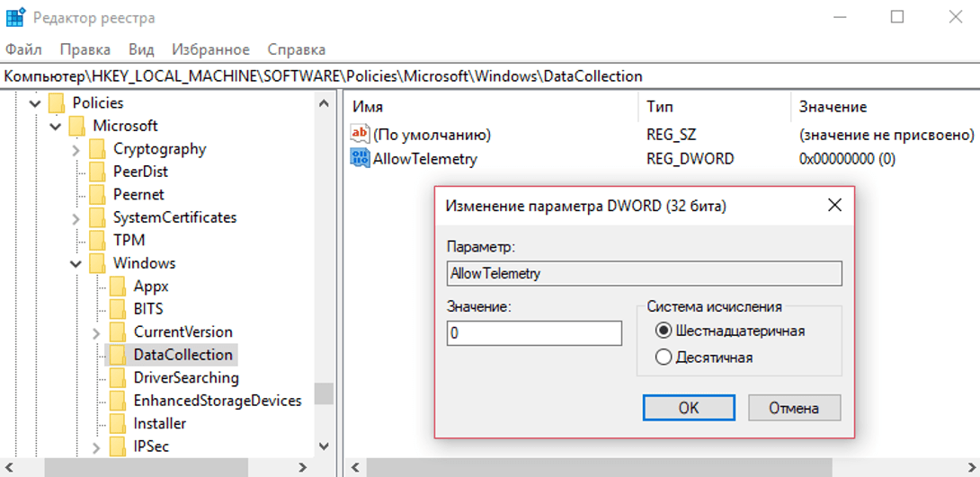980x477 pixels.
Task: Expand the CurrentVersion tree node
Action: click(97, 332)
